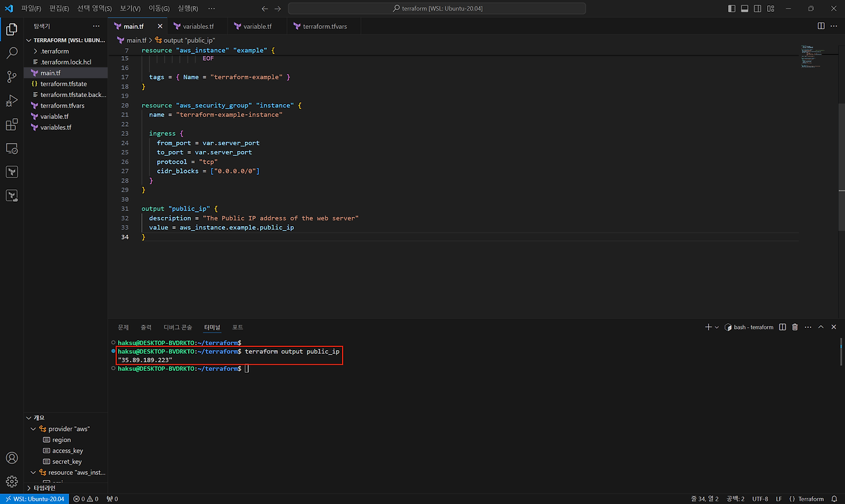Open the Run and Debug view
The width and height of the screenshot is (845, 504).
[11, 101]
